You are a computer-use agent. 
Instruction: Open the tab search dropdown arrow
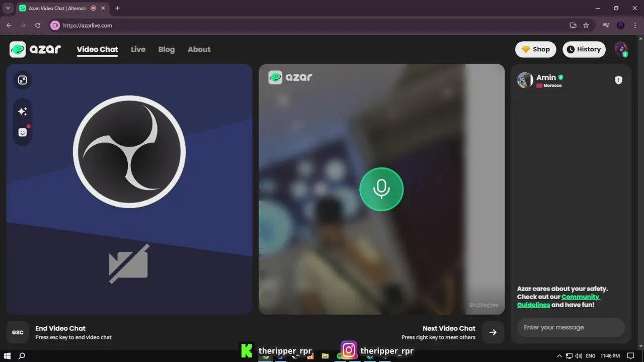click(8, 8)
